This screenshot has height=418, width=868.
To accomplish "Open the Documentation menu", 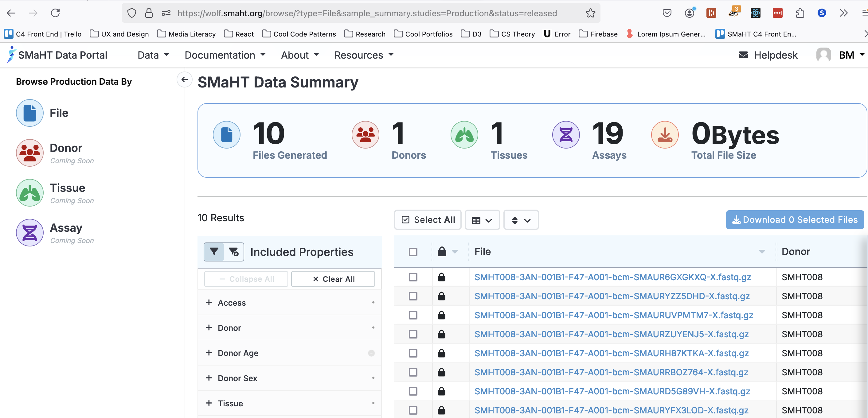I will [225, 55].
